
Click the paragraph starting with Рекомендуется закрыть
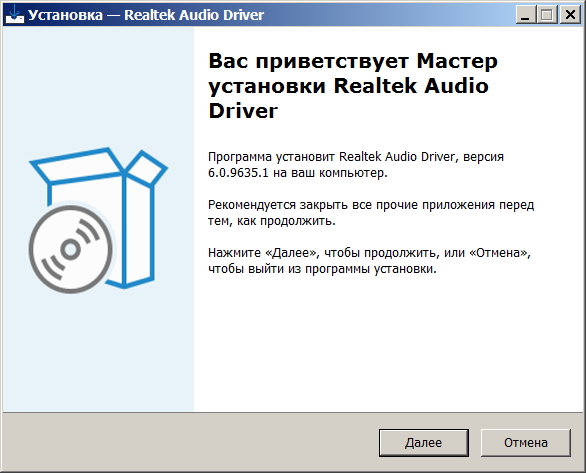tap(371, 213)
